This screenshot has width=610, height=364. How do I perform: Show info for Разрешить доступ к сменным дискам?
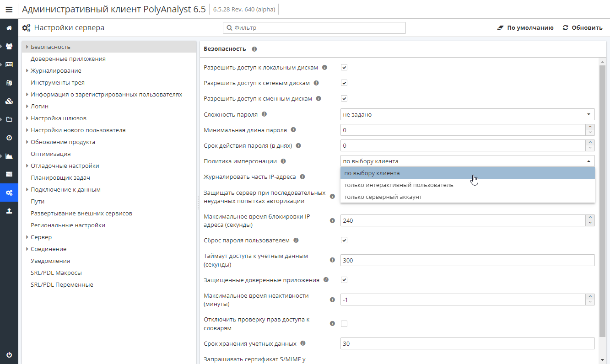pyautogui.click(x=318, y=98)
